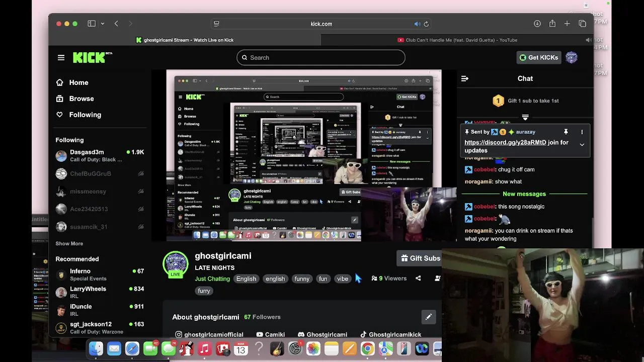Open Safari in the Dock
644x362 pixels.
click(132, 349)
